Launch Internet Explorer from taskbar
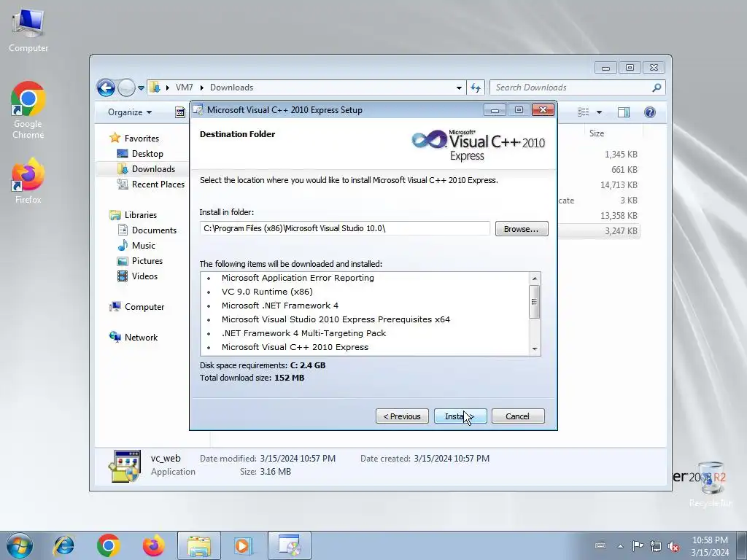The height and width of the screenshot is (560, 747). click(x=64, y=545)
